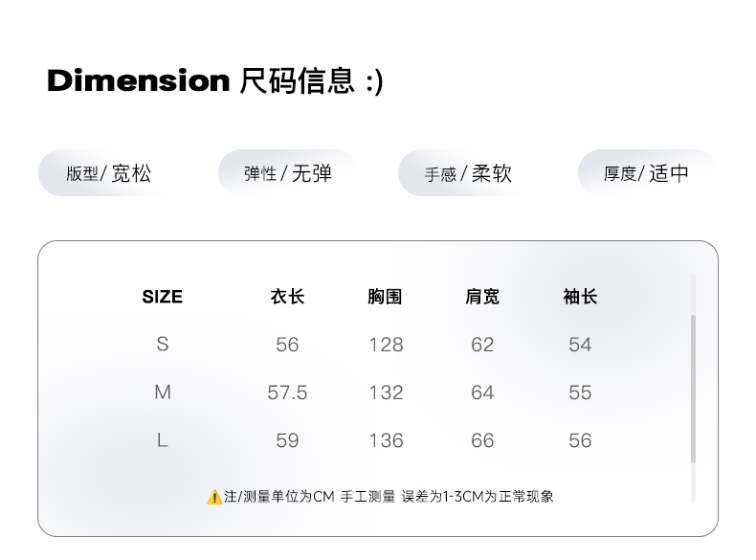Click the 胸围 column header
The width and height of the screenshot is (756, 560).
[385, 297]
